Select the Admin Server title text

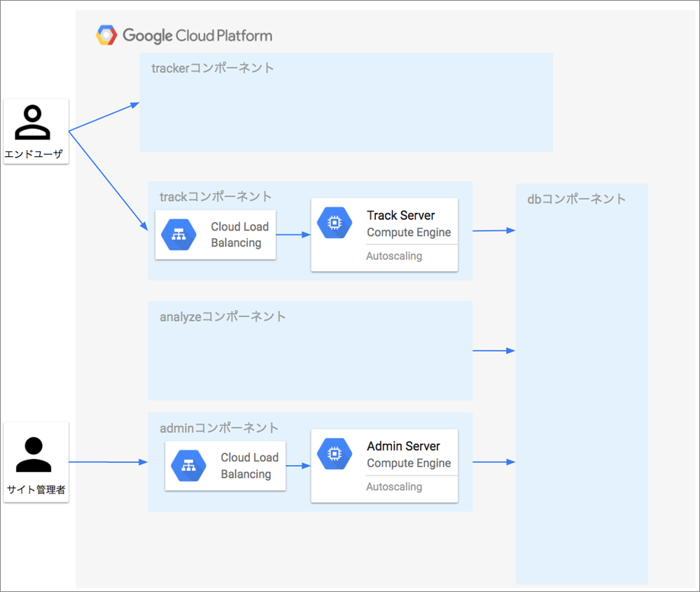[404, 446]
